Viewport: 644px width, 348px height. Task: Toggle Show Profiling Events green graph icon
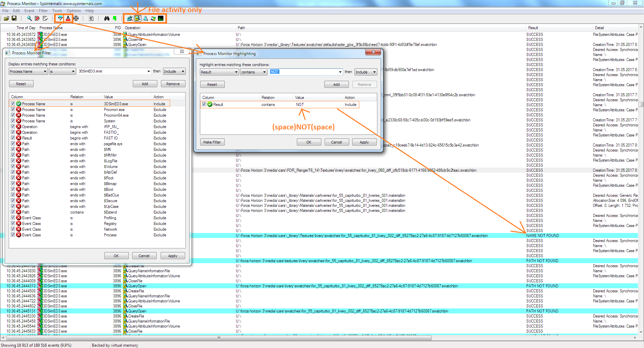click(x=161, y=18)
